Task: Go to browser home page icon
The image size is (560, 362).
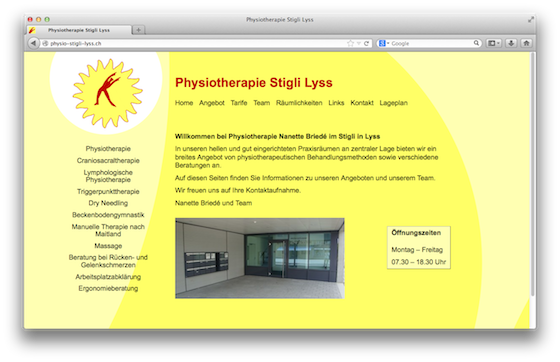Action: (526, 43)
